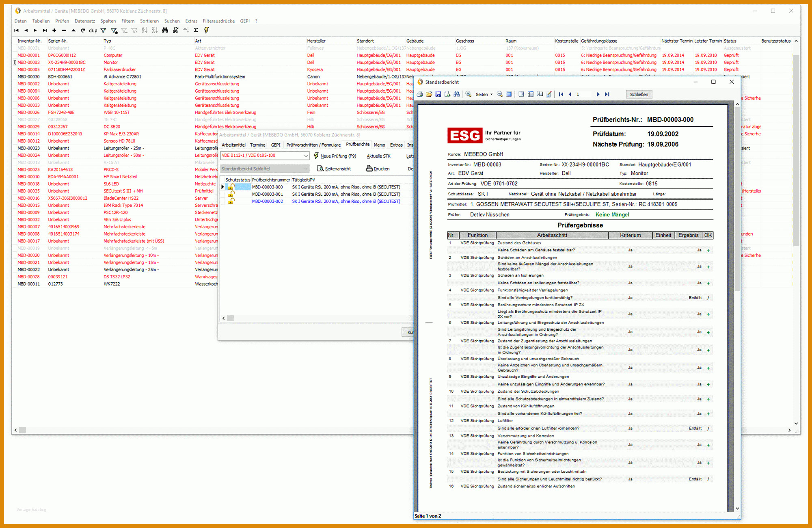Select Prüfbericht row MBD-00003-002

(316, 201)
